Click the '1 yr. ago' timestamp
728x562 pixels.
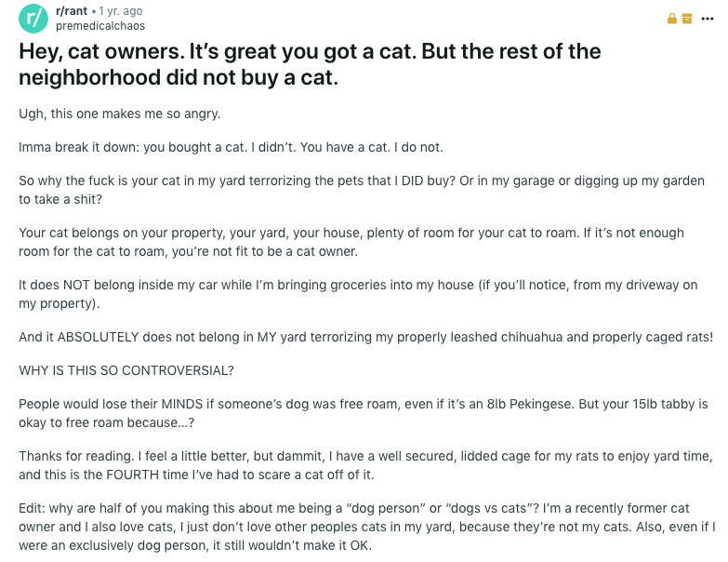coord(121,10)
